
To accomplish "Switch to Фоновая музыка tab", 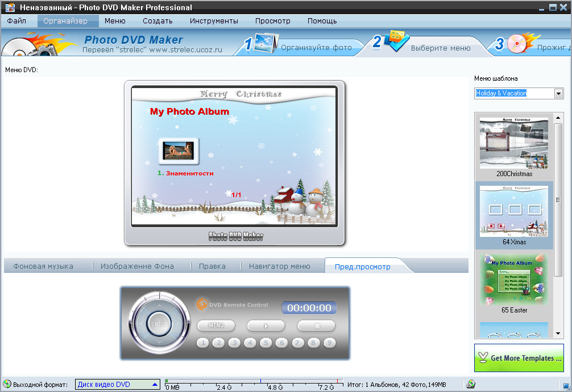I will pos(43,266).
